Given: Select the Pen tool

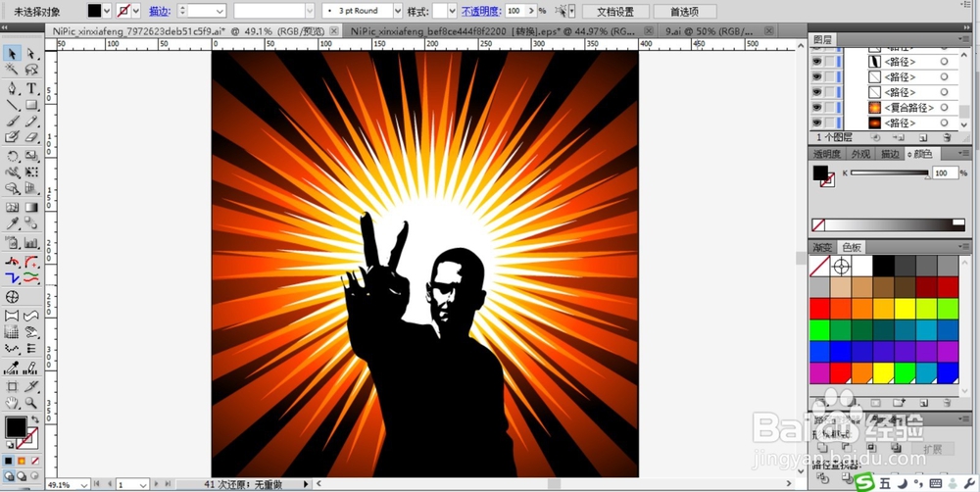Looking at the screenshot, I should click(x=12, y=89).
